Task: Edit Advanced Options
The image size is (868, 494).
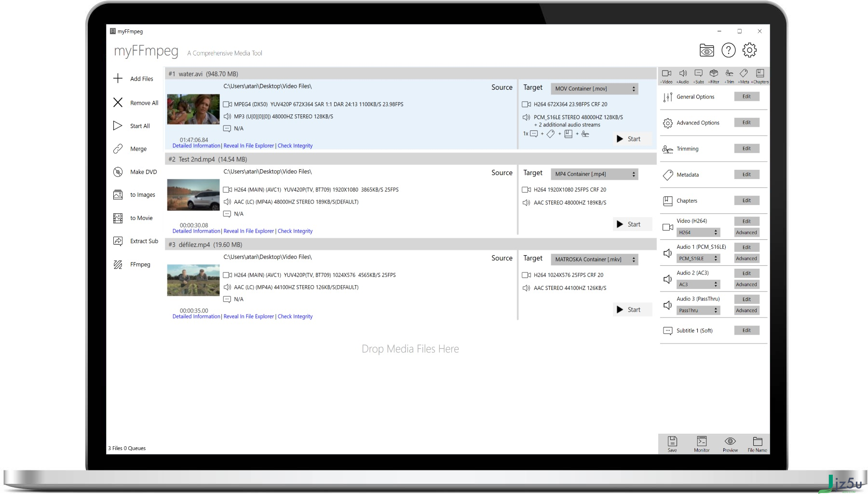Action: click(746, 123)
